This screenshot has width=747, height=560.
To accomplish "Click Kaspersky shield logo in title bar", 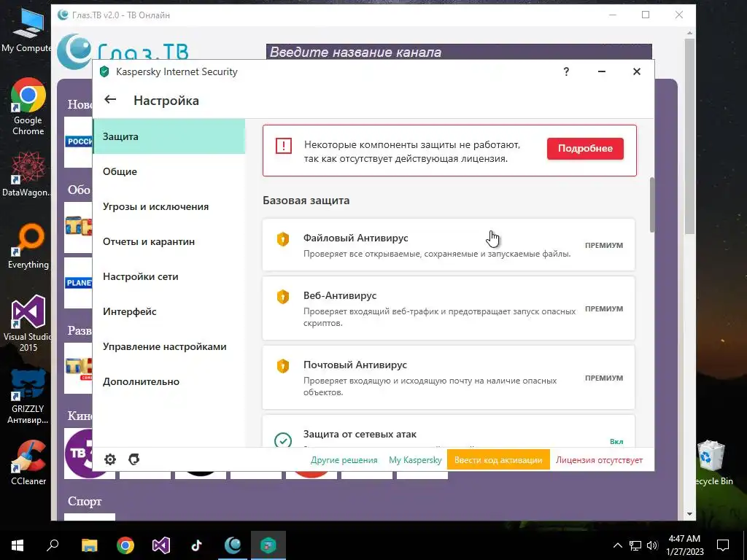I will (104, 72).
